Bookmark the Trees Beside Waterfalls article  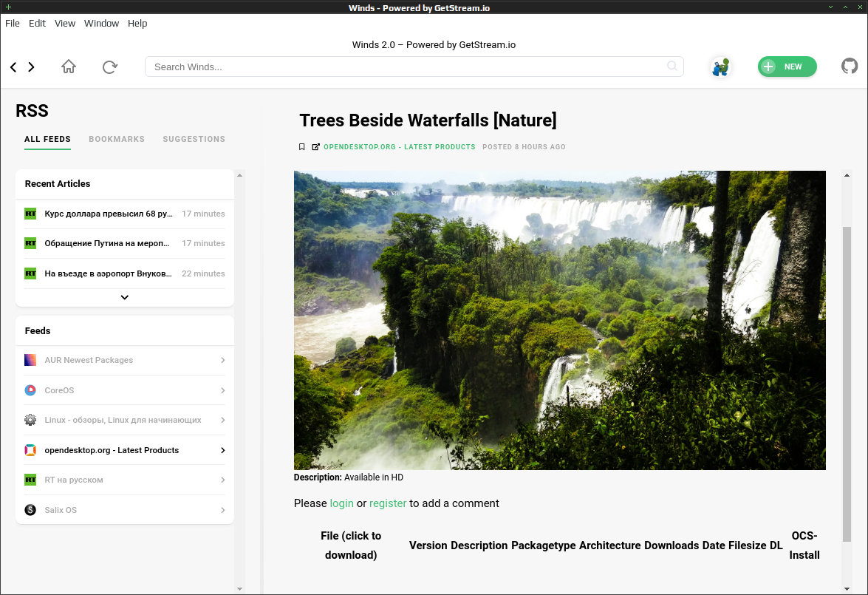coord(301,147)
